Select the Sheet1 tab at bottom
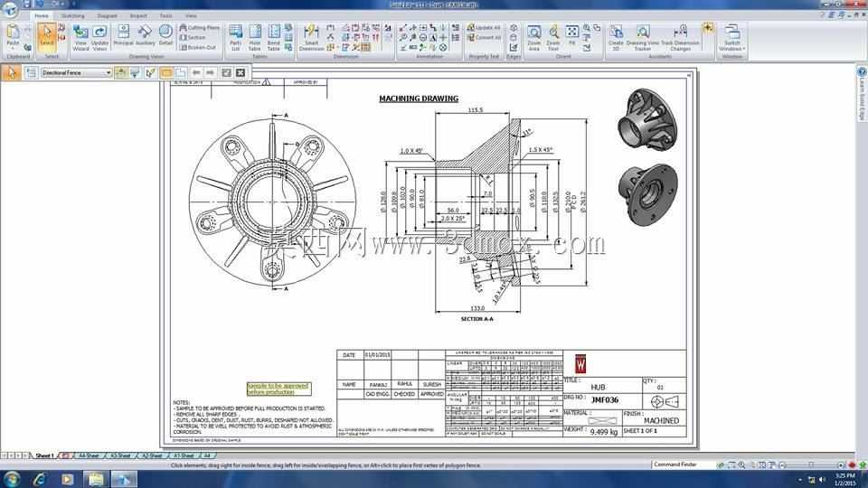Viewport: 868px width, 488px height. (x=44, y=455)
